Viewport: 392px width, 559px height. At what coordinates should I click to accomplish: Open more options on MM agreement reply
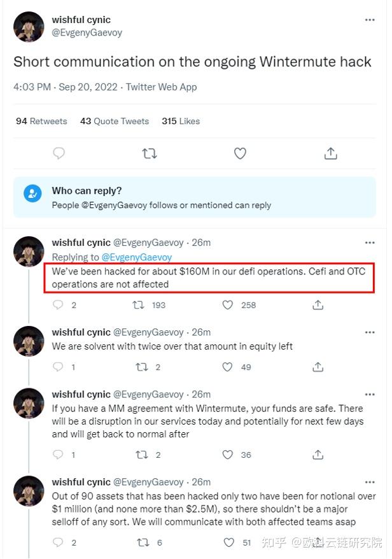coord(370,394)
